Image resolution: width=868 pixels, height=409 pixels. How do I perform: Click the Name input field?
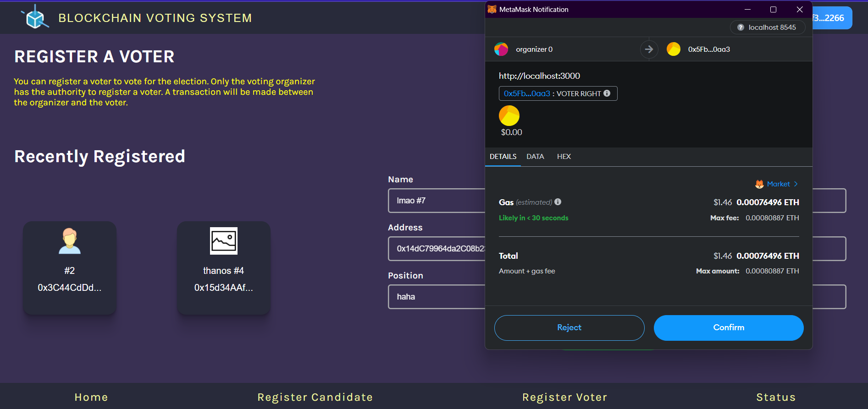(436, 201)
